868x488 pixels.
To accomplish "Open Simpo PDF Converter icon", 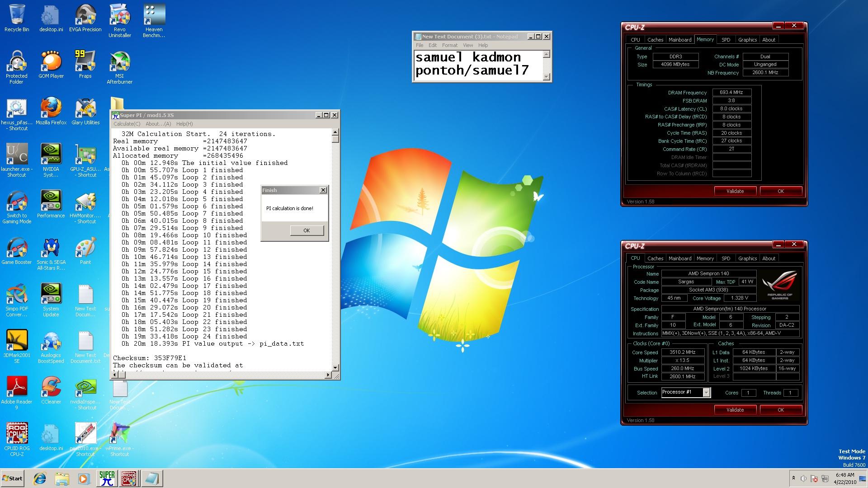I will pos(17,300).
